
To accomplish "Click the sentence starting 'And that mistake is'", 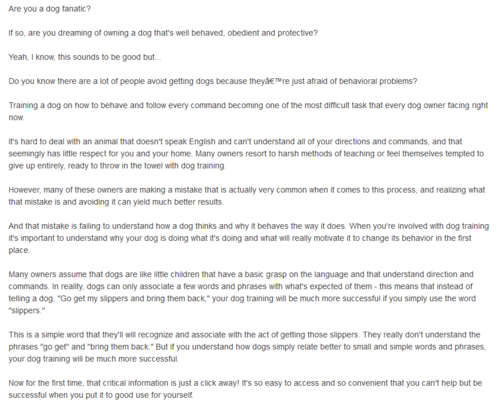I will tap(177, 226).
